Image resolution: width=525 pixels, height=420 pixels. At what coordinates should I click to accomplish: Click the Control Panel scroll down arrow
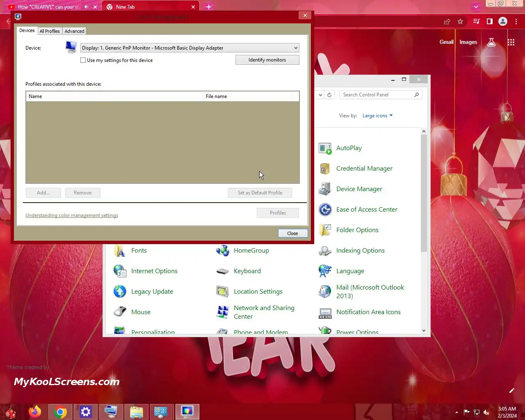coord(424,331)
